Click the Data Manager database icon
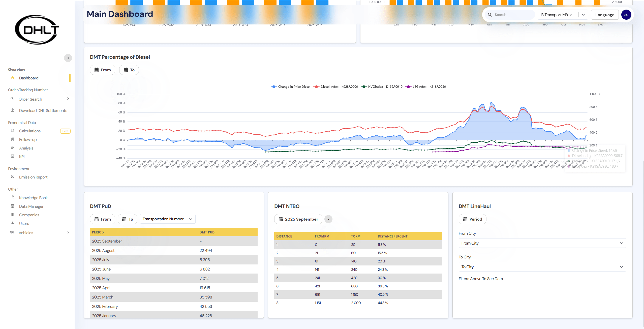The height and width of the screenshot is (329, 644). click(13, 206)
